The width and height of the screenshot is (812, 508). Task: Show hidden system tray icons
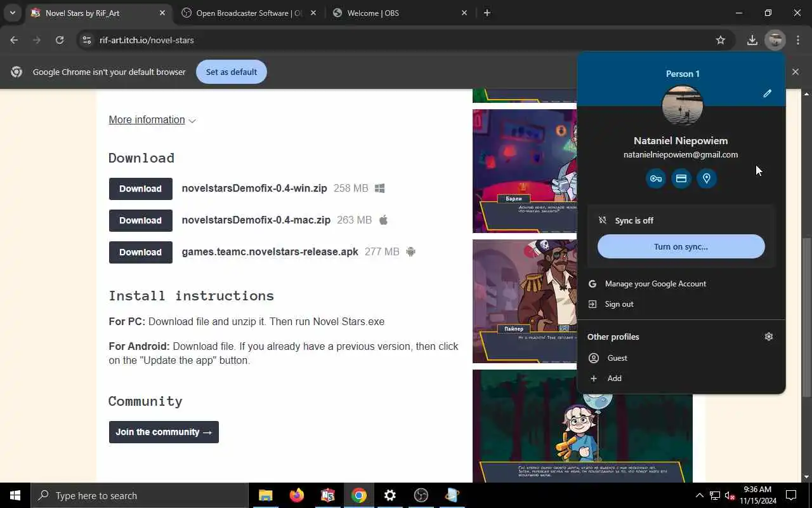699,495
